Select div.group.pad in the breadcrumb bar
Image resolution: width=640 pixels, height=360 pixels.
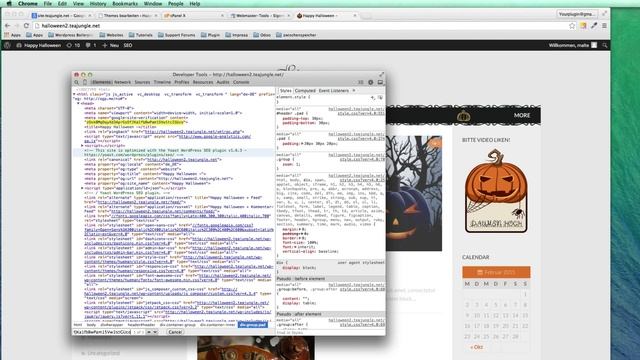click(253, 325)
